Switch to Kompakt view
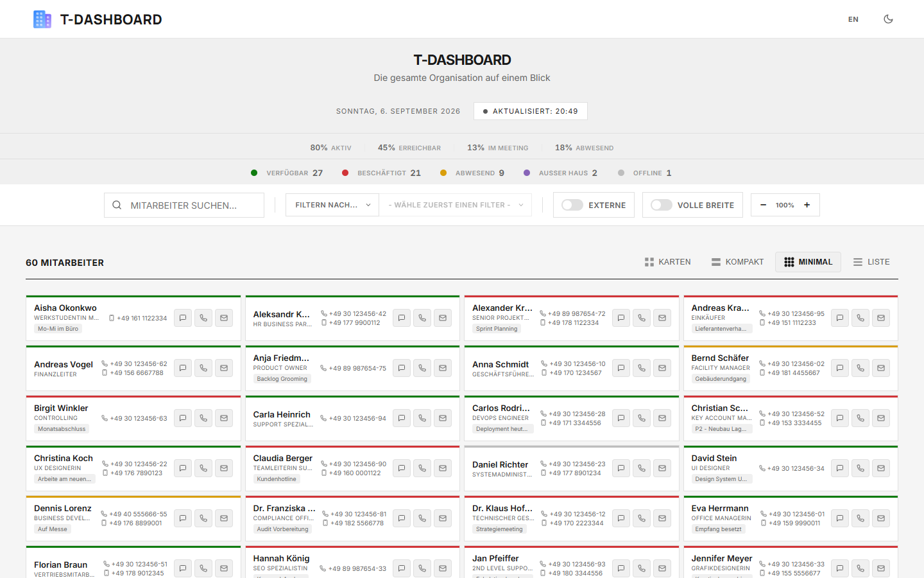This screenshot has width=924, height=578. pyautogui.click(x=737, y=262)
